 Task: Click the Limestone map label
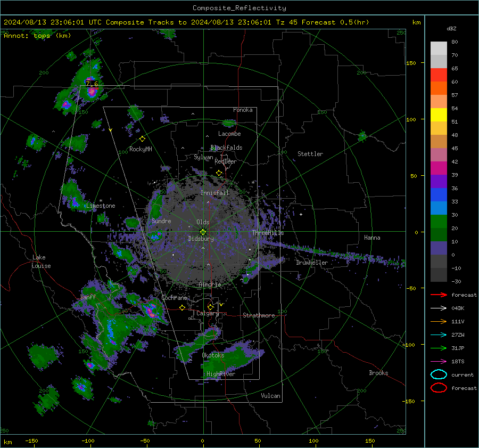coord(101,206)
